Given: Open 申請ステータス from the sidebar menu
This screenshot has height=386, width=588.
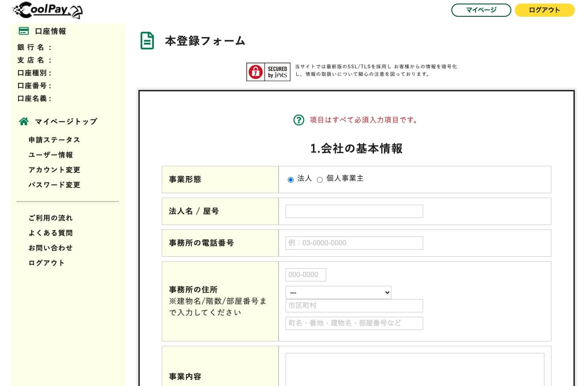Looking at the screenshot, I should coord(54,140).
